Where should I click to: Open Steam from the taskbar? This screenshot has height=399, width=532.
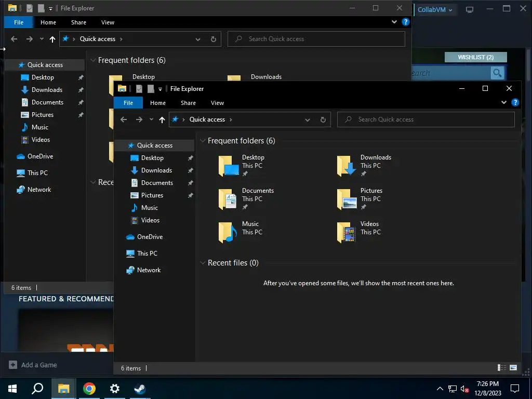(x=140, y=389)
